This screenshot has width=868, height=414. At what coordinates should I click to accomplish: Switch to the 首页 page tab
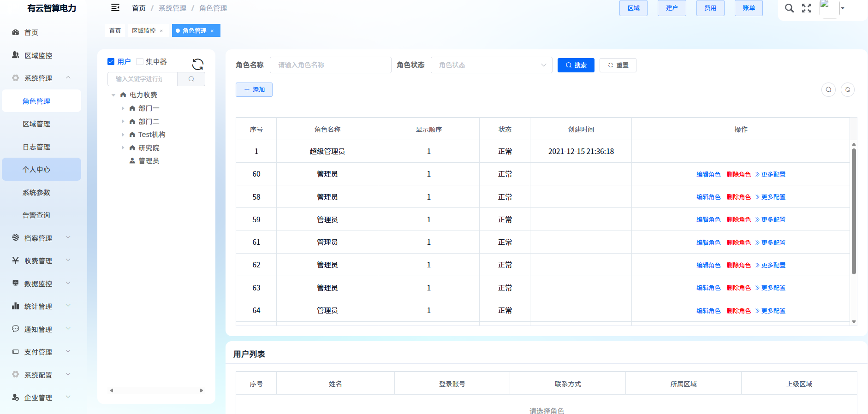tap(115, 31)
